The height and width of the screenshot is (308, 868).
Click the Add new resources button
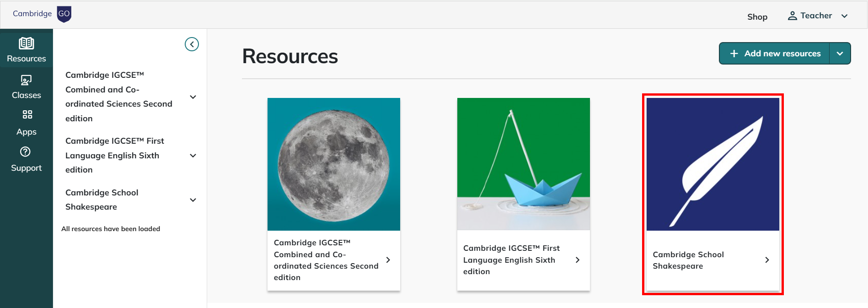click(774, 54)
